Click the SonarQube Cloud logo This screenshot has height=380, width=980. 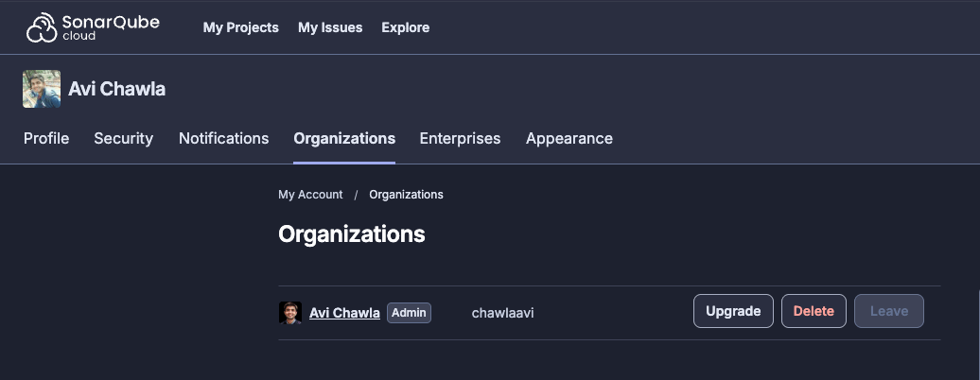coord(93,27)
